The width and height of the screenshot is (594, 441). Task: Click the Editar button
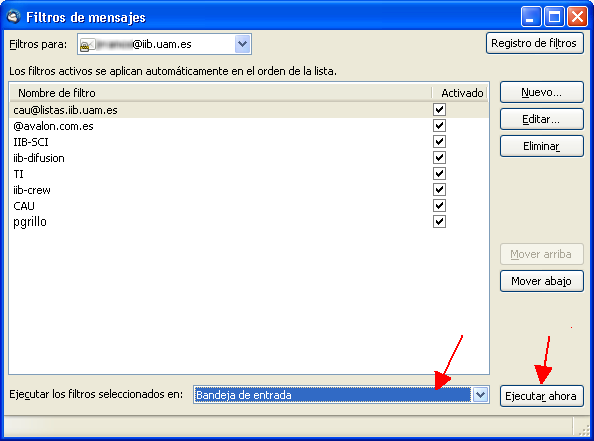[541, 119]
